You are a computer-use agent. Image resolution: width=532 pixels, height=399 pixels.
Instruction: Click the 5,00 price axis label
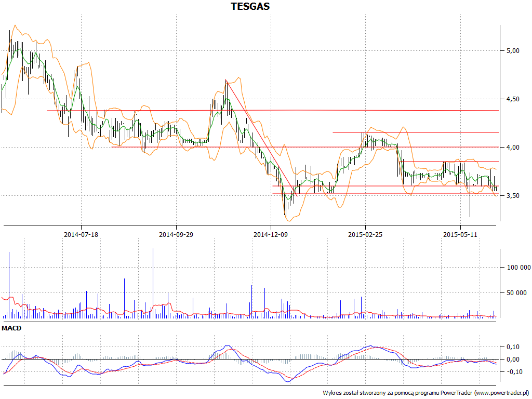point(513,51)
